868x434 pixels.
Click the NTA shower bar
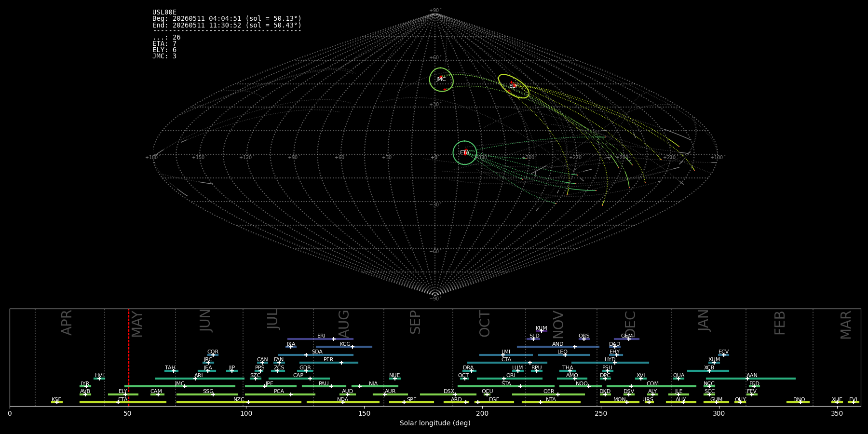click(x=551, y=402)
